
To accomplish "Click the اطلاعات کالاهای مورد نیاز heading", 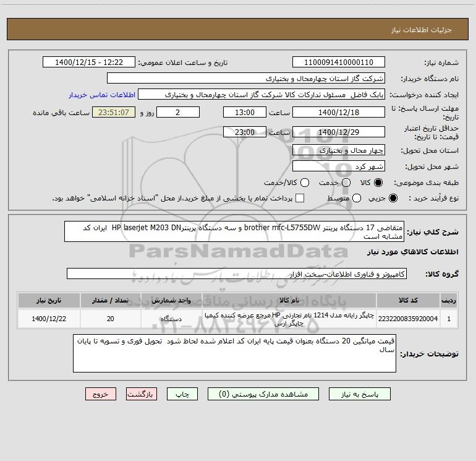I will (x=412, y=252).
